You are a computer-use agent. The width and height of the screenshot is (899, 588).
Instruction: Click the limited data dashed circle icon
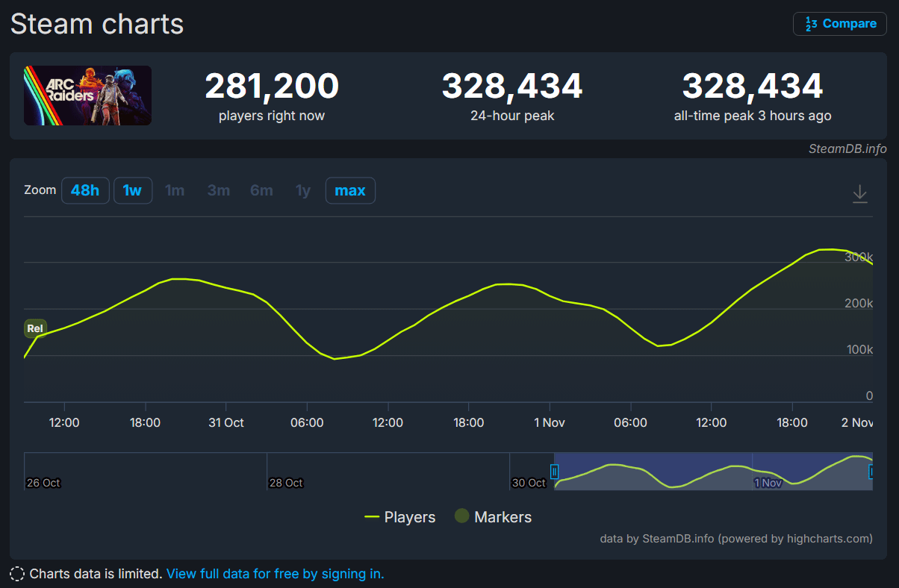click(x=17, y=574)
